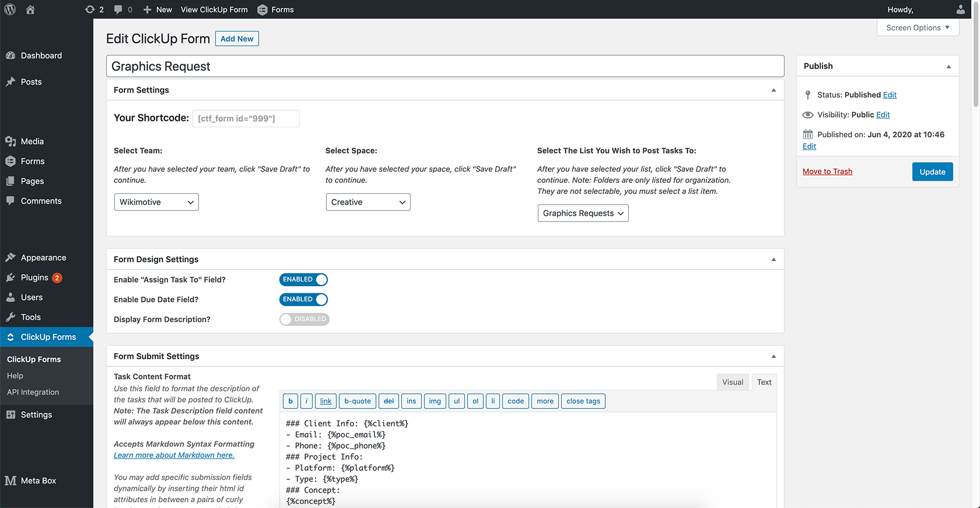This screenshot has width=980, height=508.
Task: Click View ClickUp Form in admin bar
Action: coord(214,9)
